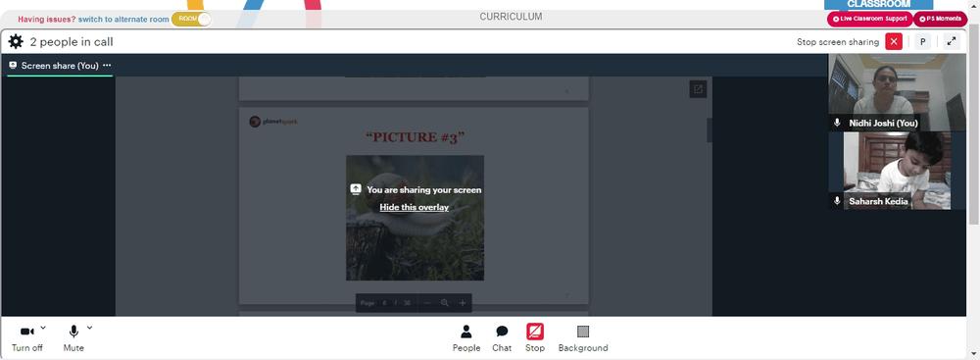This screenshot has width=980, height=360.
Task: Expand microphone options chevron
Action: (89, 328)
